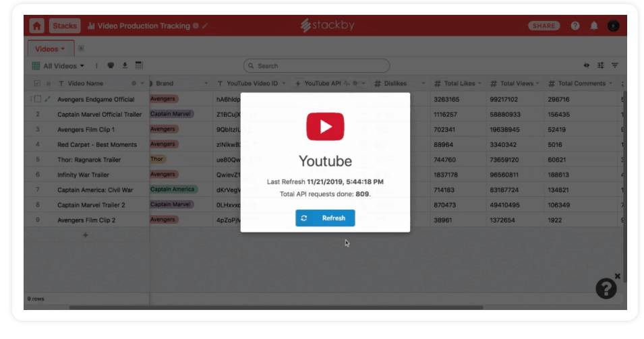Go to the home icon in the header
The height and width of the screenshot is (339, 644).
[x=36, y=26]
